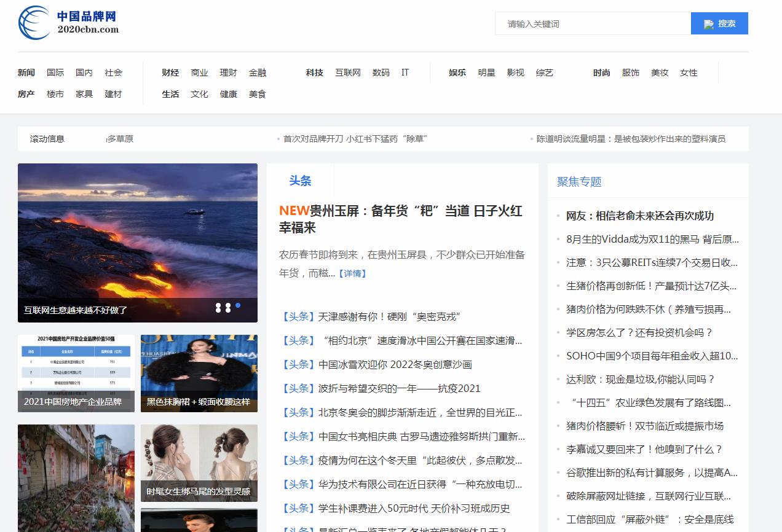Open “相约北京”速度滑冰中国公开赛 article
782x532 pixels.
(422, 341)
